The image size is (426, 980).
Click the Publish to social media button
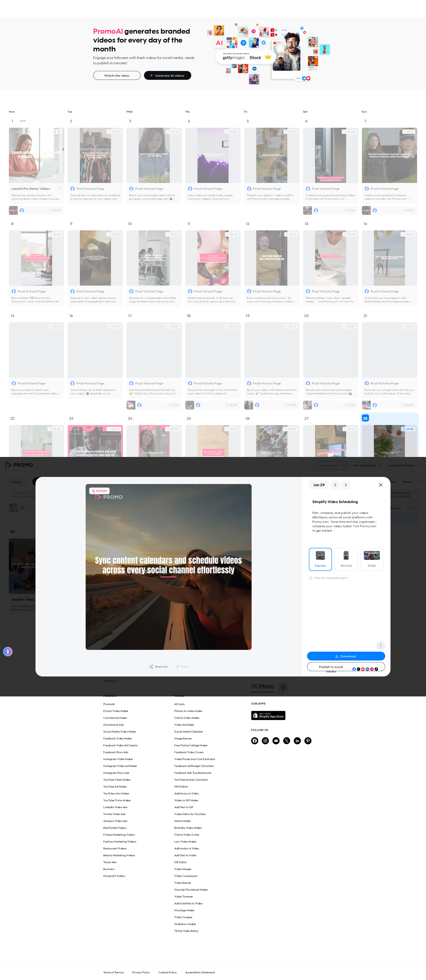click(x=346, y=667)
